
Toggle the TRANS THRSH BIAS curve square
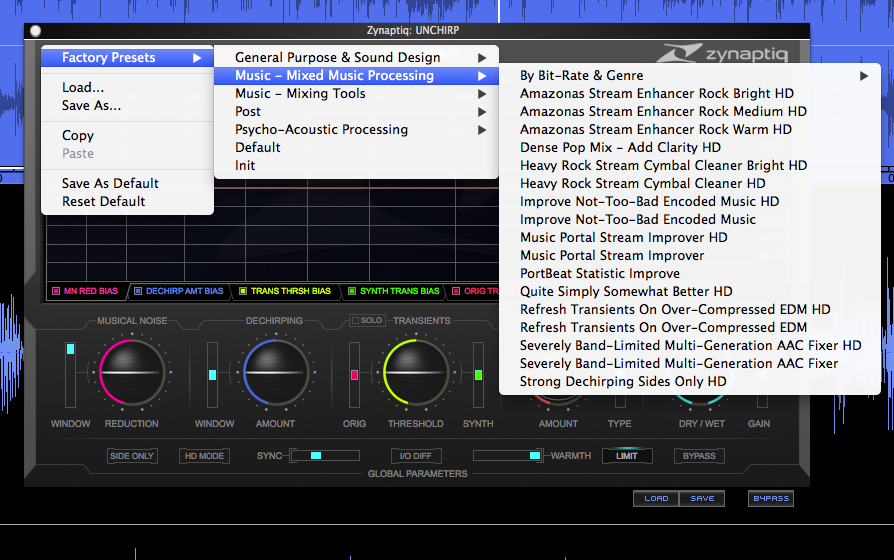(x=243, y=291)
